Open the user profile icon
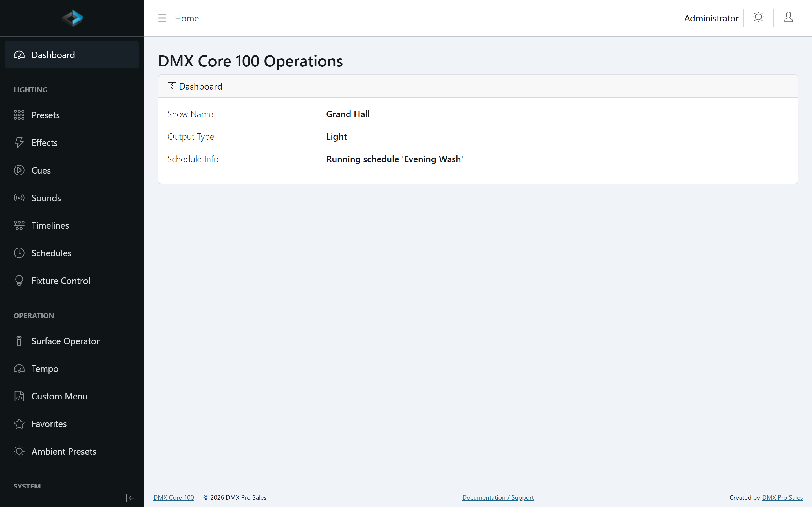 [788, 17]
